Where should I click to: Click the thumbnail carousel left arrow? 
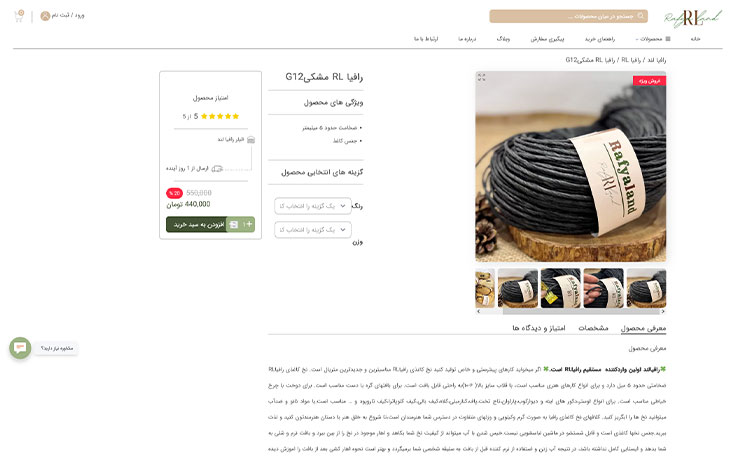478,311
